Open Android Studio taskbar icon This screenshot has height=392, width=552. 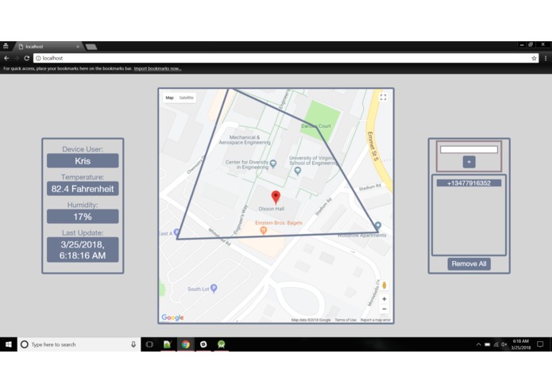point(221,344)
